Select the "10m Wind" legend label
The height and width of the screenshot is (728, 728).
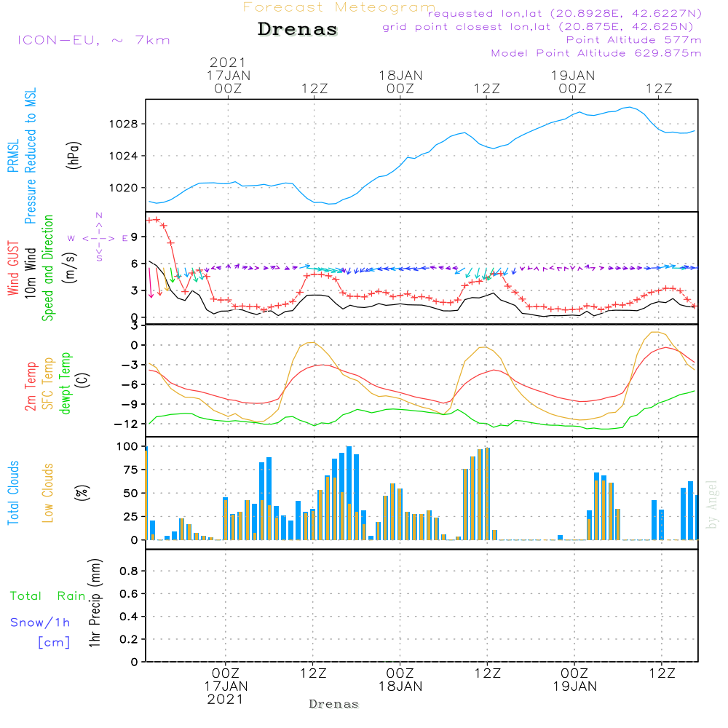coord(30,272)
